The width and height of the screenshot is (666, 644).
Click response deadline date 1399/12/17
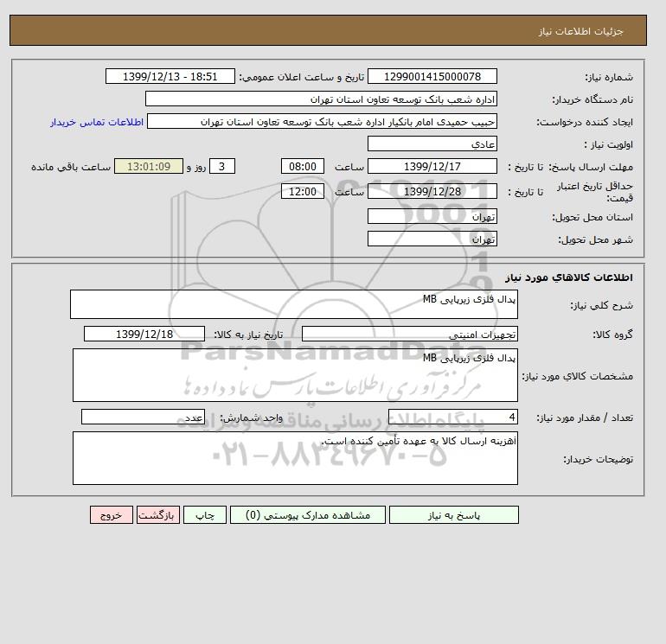pyautogui.click(x=432, y=167)
